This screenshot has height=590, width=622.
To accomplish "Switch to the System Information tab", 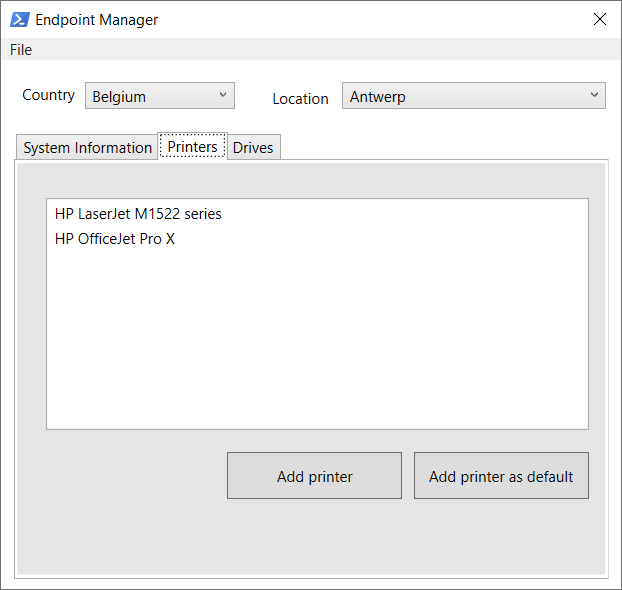I will pos(87,148).
